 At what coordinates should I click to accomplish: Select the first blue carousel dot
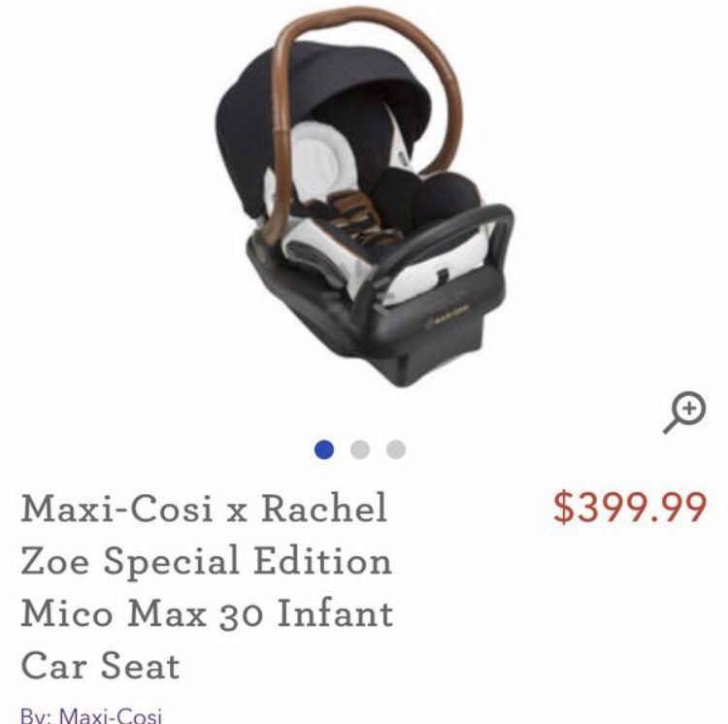click(324, 449)
